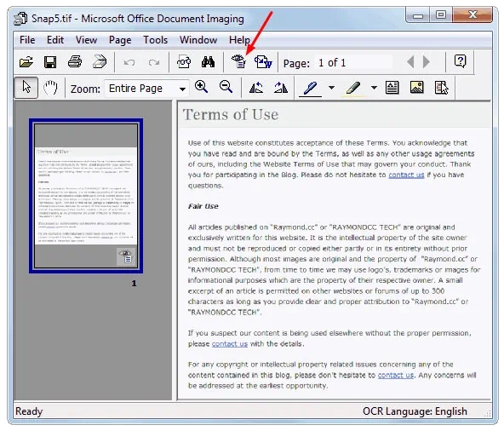Save the document with floppy icon
This screenshot has height=431, width=504.
(50, 62)
